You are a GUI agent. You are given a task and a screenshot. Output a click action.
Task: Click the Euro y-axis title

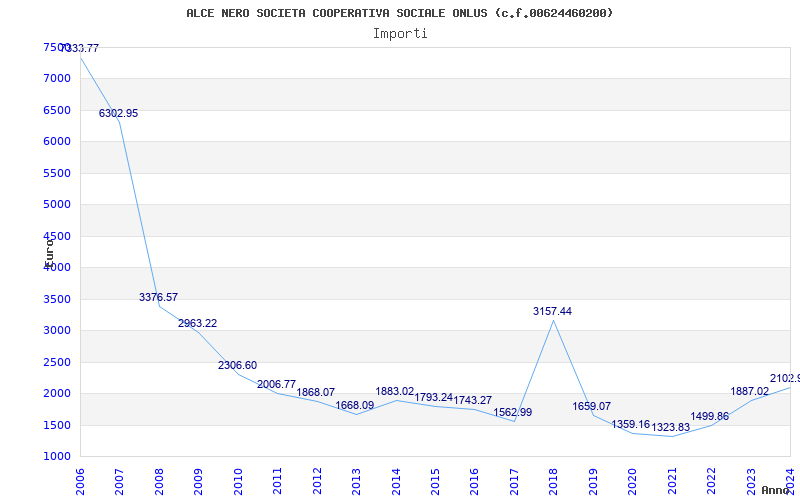click(49, 250)
